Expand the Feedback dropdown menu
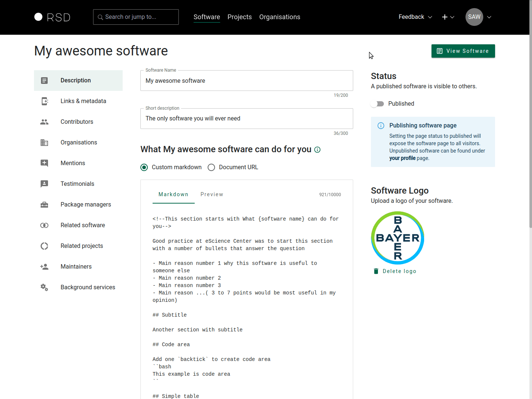Viewport: 532px width, 399px height. point(415,17)
